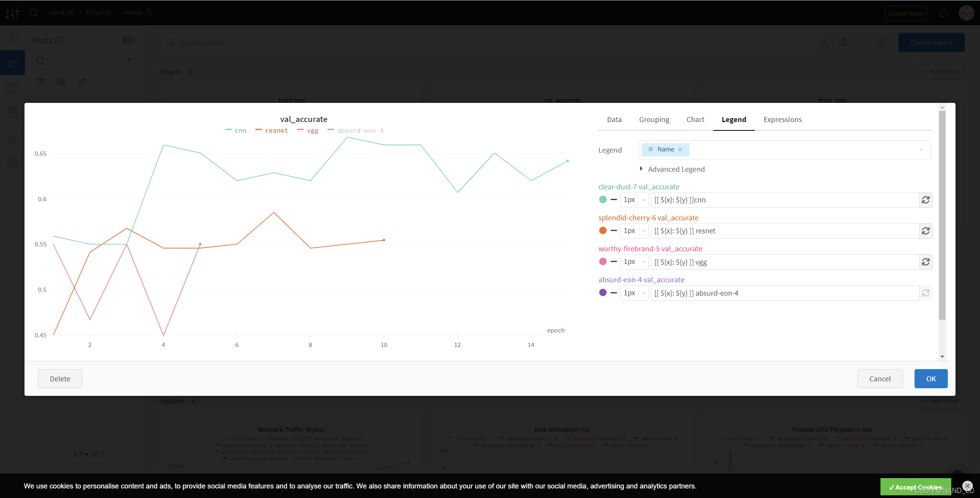Open the Expressions tab
980x498 pixels.
pos(782,120)
